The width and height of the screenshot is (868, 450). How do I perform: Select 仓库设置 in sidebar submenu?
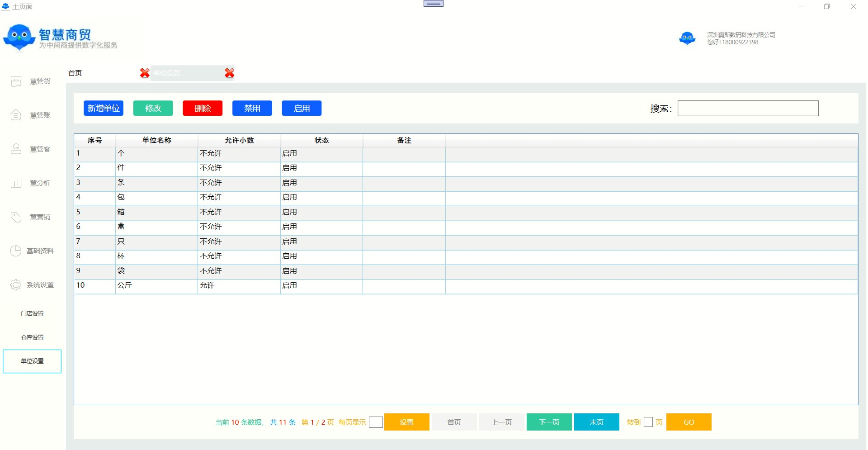coord(32,337)
